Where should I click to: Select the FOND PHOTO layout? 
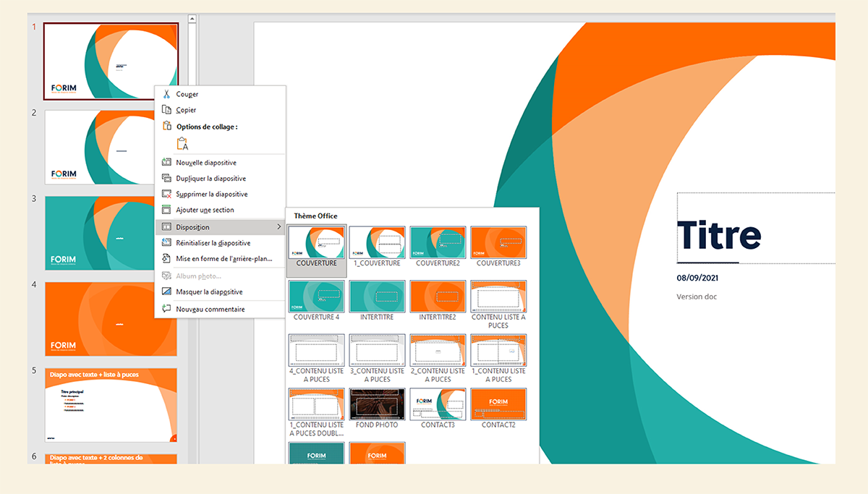[x=378, y=404]
